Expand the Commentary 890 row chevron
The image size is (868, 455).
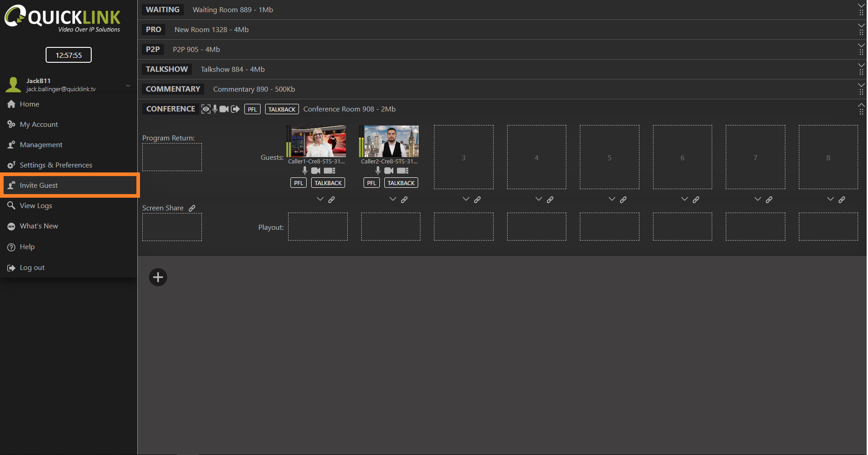(x=861, y=85)
